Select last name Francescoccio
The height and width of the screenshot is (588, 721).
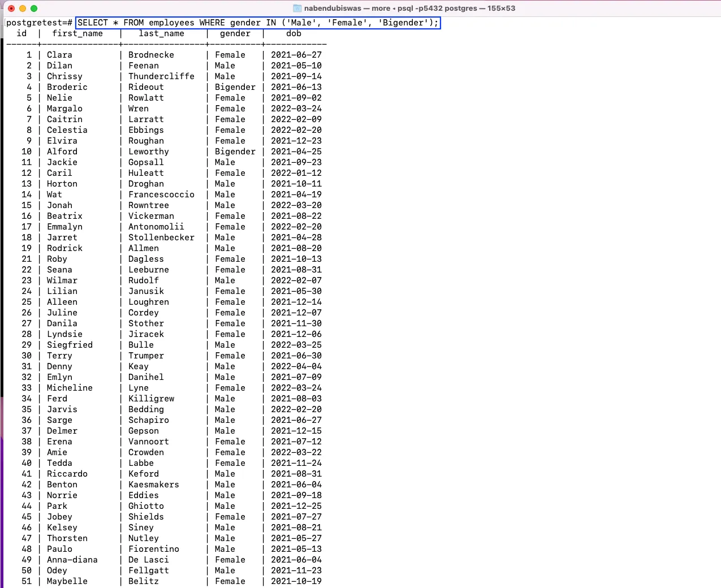[161, 194]
